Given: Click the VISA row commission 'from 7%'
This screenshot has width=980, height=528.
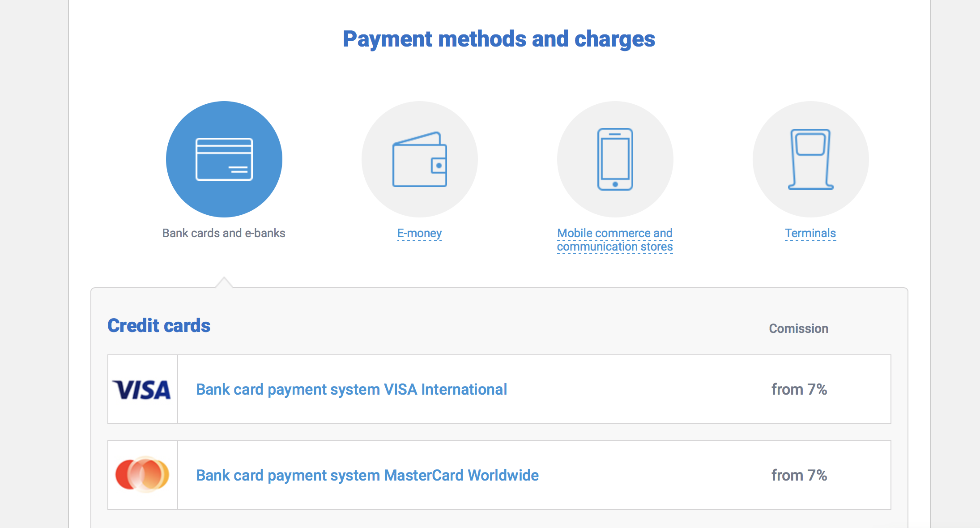Looking at the screenshot, I should point(799,389).
